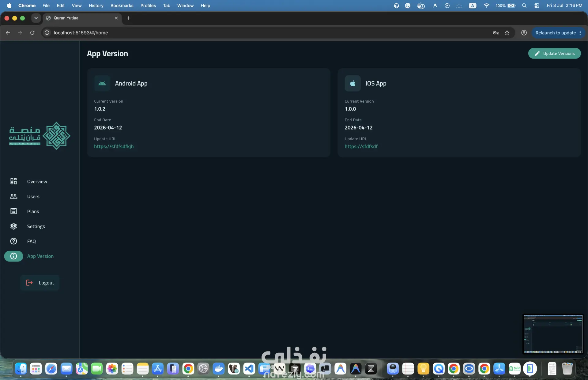This screenshot has width=588, height=380.
Task: Open the Apple menu
Action: pos(9,6)
